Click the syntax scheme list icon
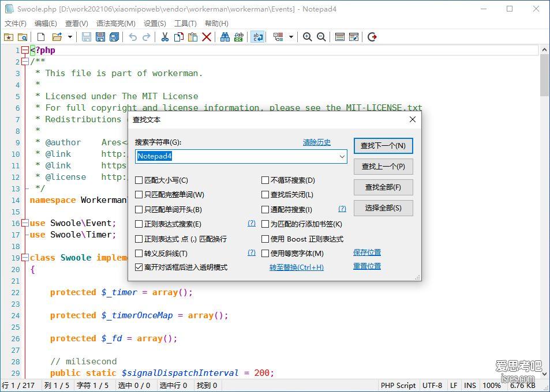Image resolution: width=550 pixels, height=392 pixels. [x=279, y=37]
